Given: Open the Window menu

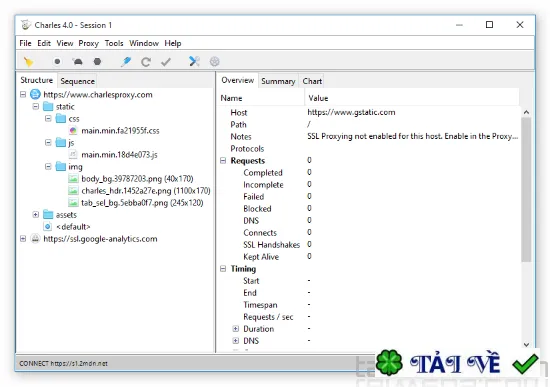Looking at the screenshot, I should [x=144, y=43].
